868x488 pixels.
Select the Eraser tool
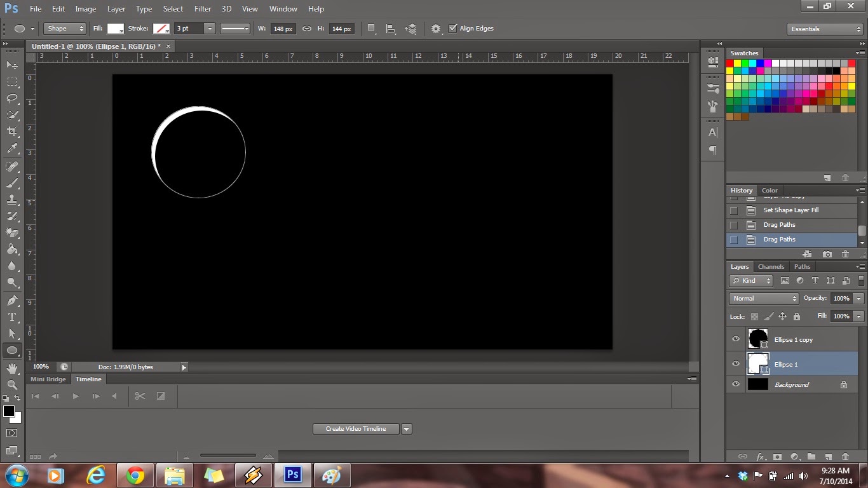coord(12,233)
